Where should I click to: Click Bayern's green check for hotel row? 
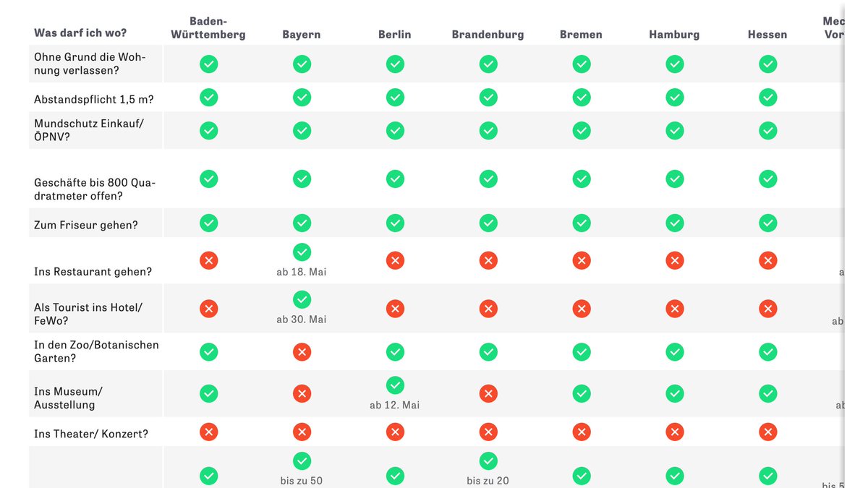click(x=302, y=299)
